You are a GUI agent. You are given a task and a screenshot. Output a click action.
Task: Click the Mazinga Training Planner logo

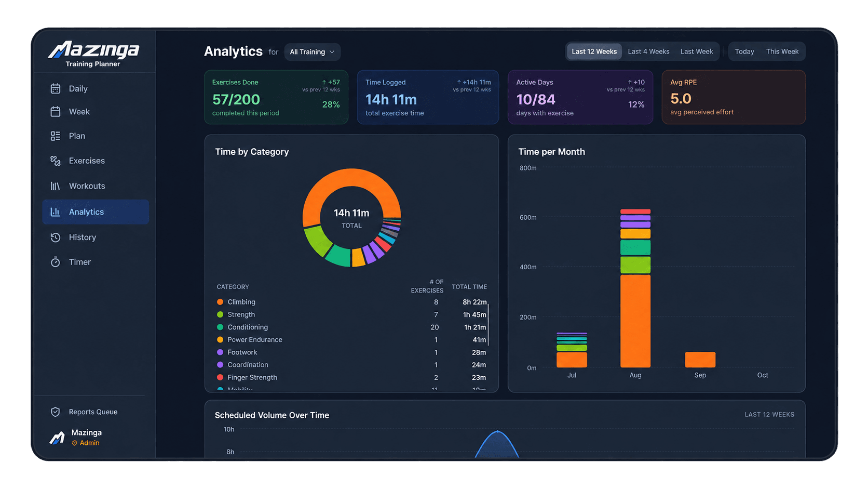pyautogui.click(x=93, y=54)
